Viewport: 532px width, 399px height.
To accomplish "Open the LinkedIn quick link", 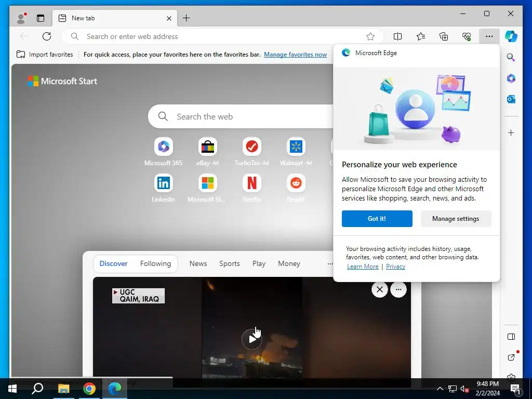I will coord(163,188).
